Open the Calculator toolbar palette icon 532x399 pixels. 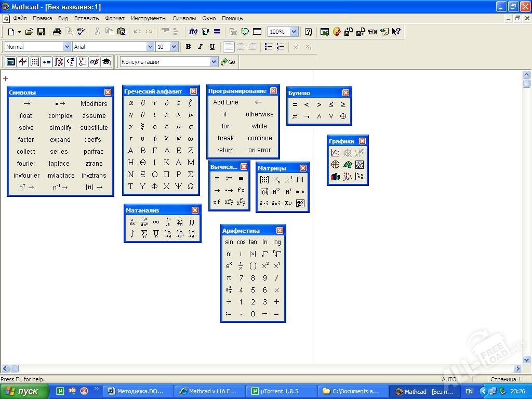click(x=10, y=62)
